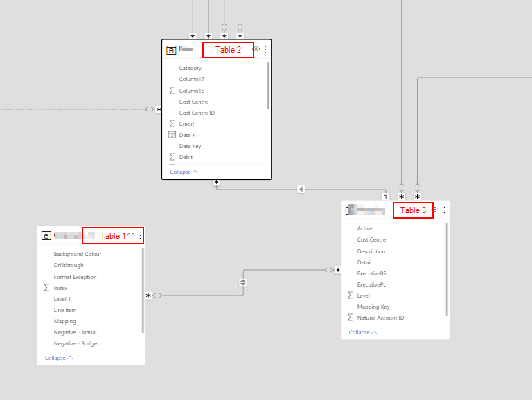Select the ExecutivePL field

click(x=371, y=284)
